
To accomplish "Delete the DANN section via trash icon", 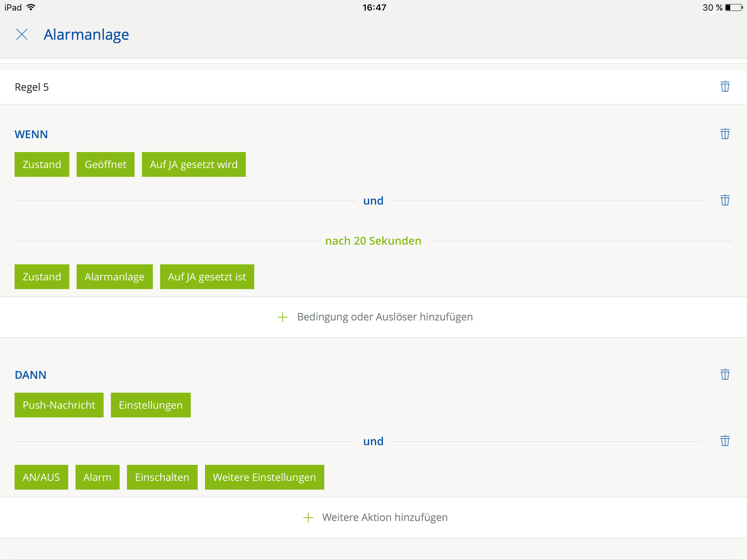I will point(725,374).
